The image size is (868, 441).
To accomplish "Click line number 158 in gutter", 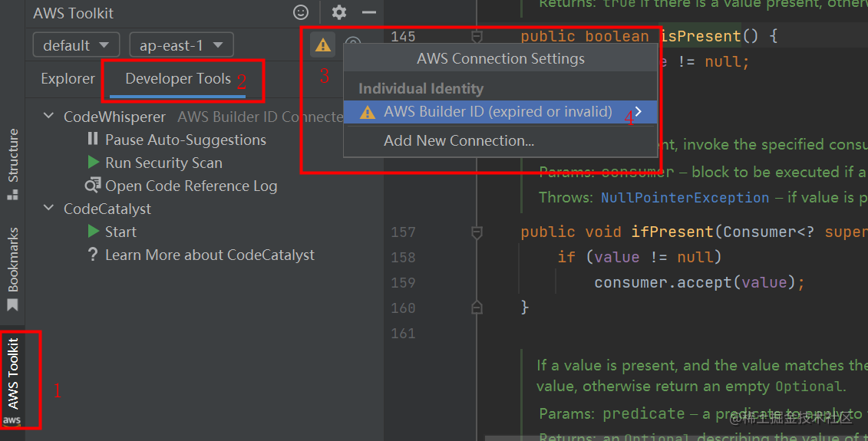I will tap(403, 257).
